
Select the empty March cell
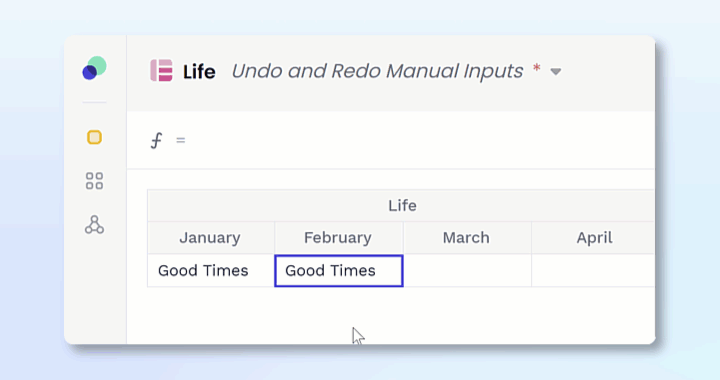pyautogui.click(x=467, y=271)
